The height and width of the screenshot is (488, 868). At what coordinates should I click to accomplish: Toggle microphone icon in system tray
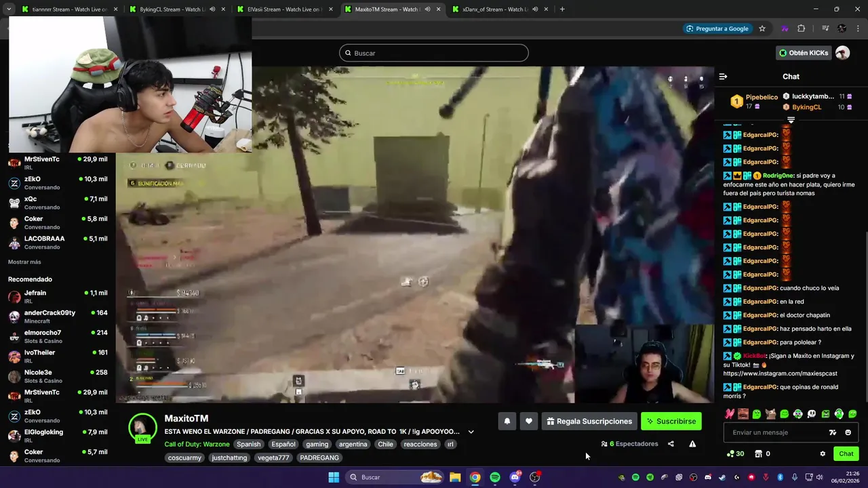click(794, 477)
